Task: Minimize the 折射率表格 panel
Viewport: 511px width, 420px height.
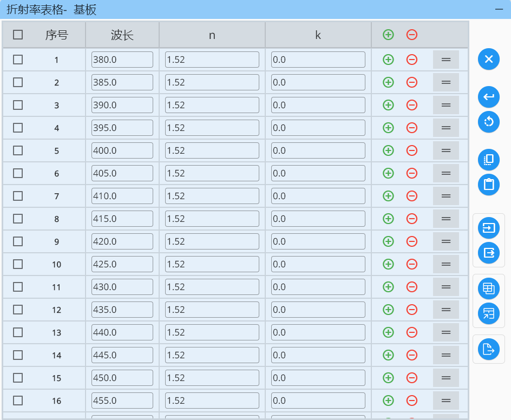Action: point(499,9)
